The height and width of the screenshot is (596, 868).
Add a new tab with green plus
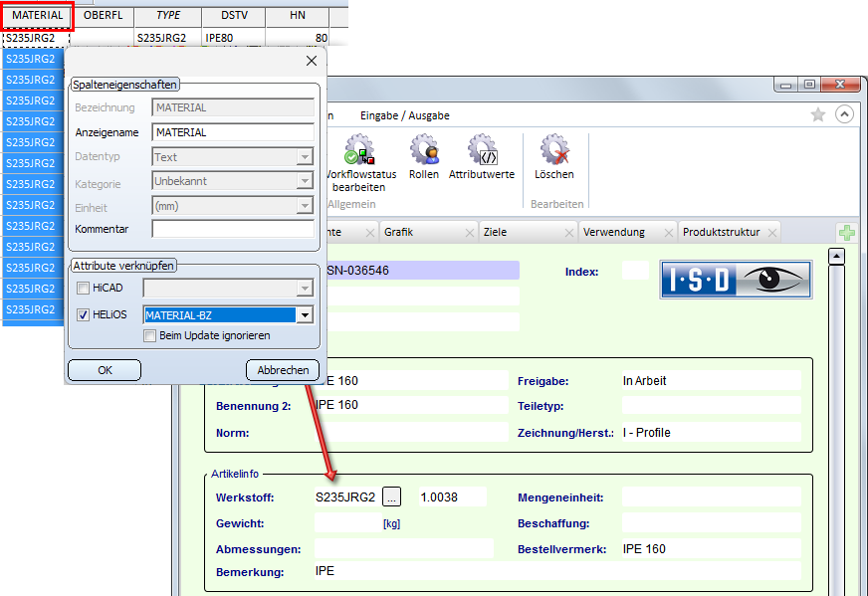847,233
